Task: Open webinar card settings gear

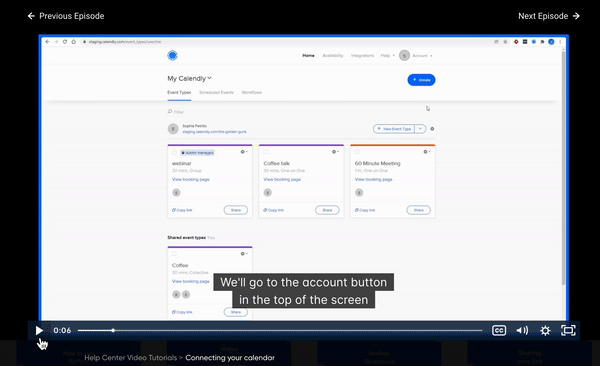Action: pos(243,152)
